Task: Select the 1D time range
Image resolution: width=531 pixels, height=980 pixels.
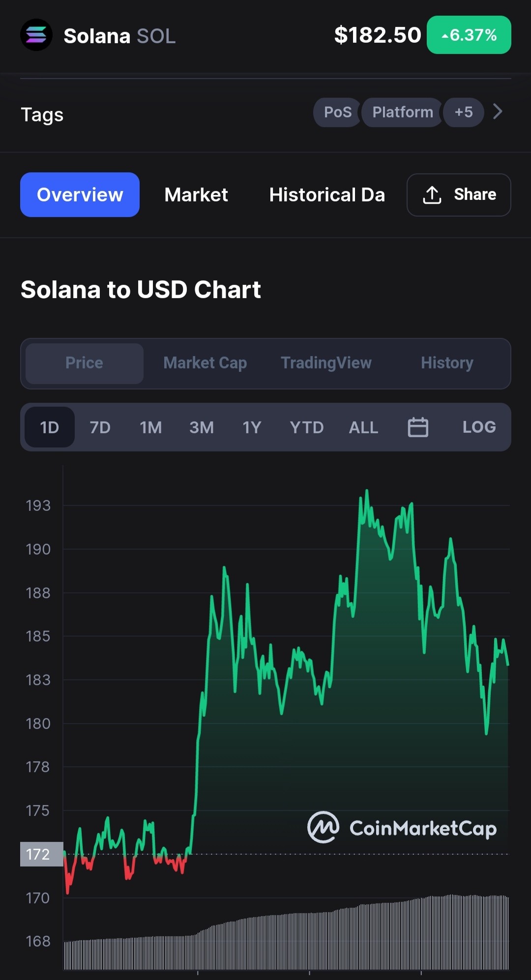Action: [50, 427]
